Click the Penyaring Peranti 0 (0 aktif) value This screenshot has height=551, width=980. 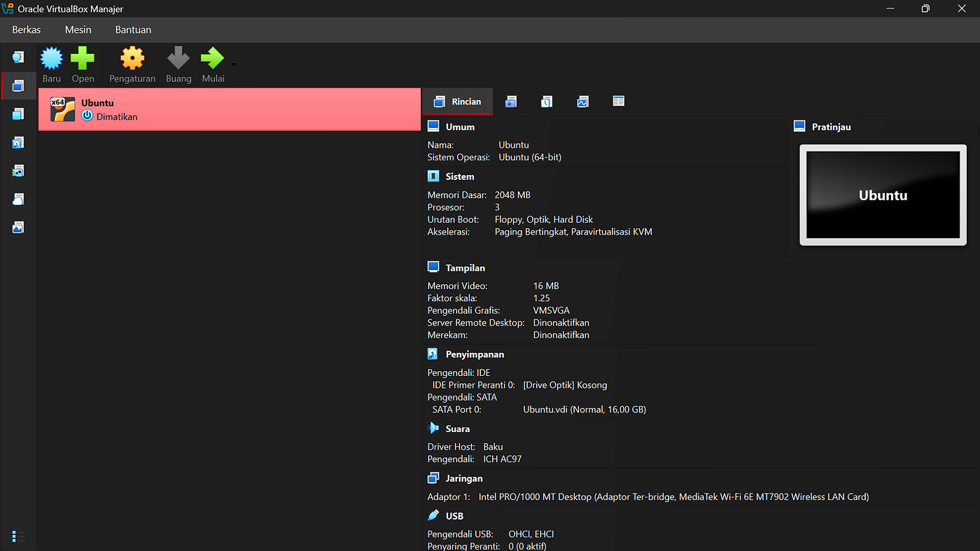coord(528,546)
